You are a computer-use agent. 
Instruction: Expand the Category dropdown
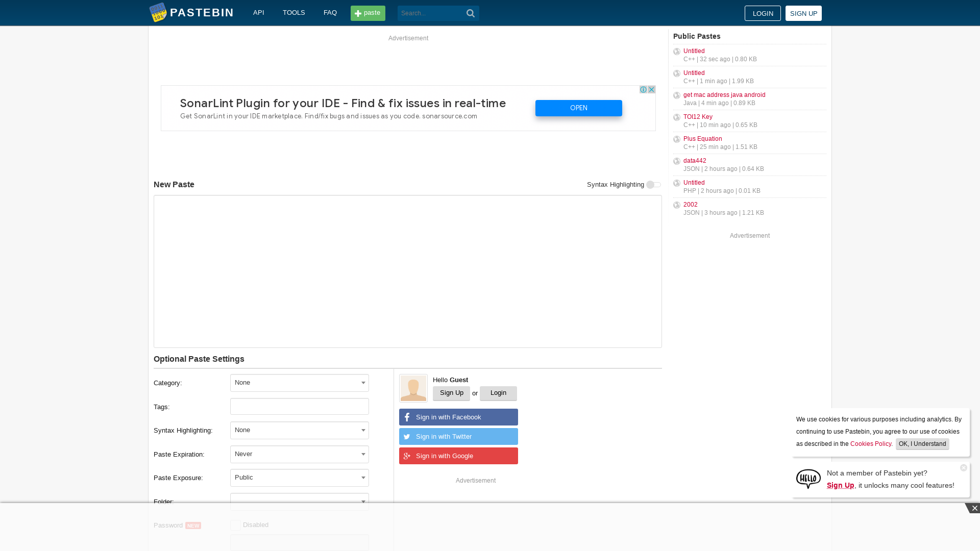click(300, 383)
